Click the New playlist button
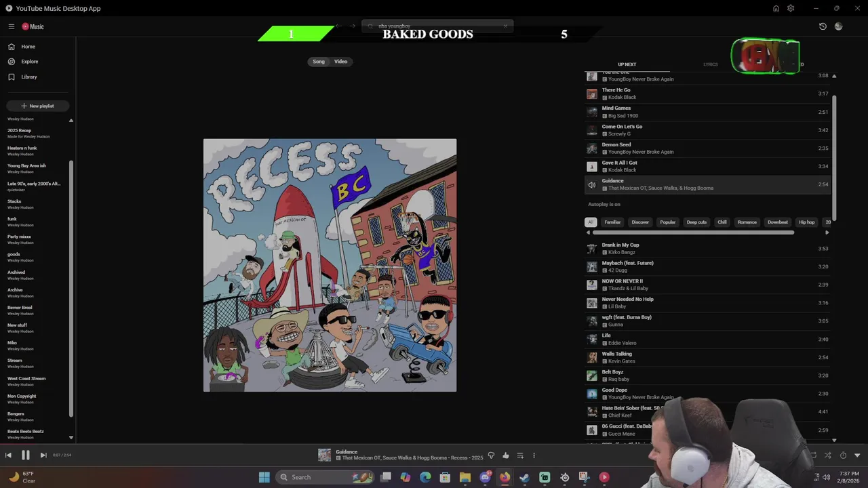This screenshot has height=488, width=868. pyautogui.click(x=37, y=106)
